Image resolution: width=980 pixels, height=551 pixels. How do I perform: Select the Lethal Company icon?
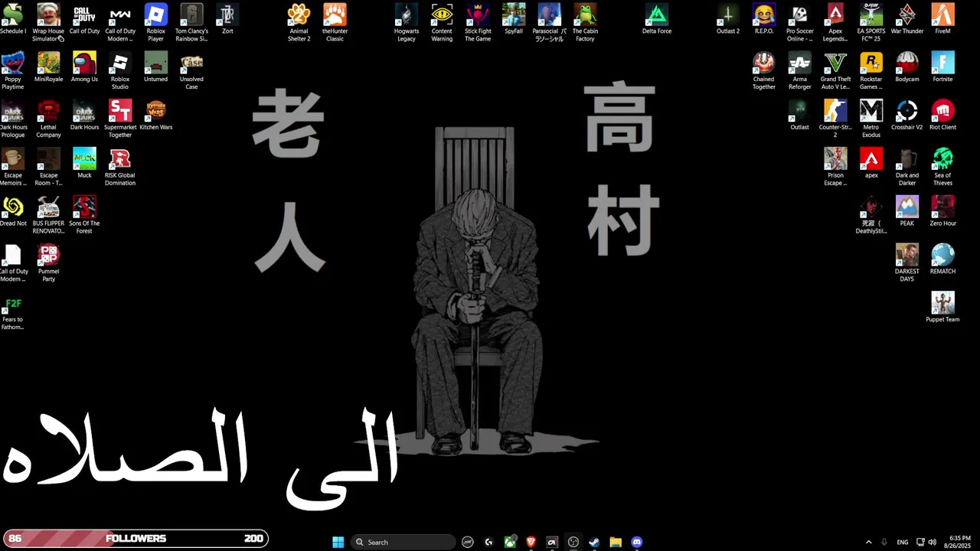click(x=48, y=119)
